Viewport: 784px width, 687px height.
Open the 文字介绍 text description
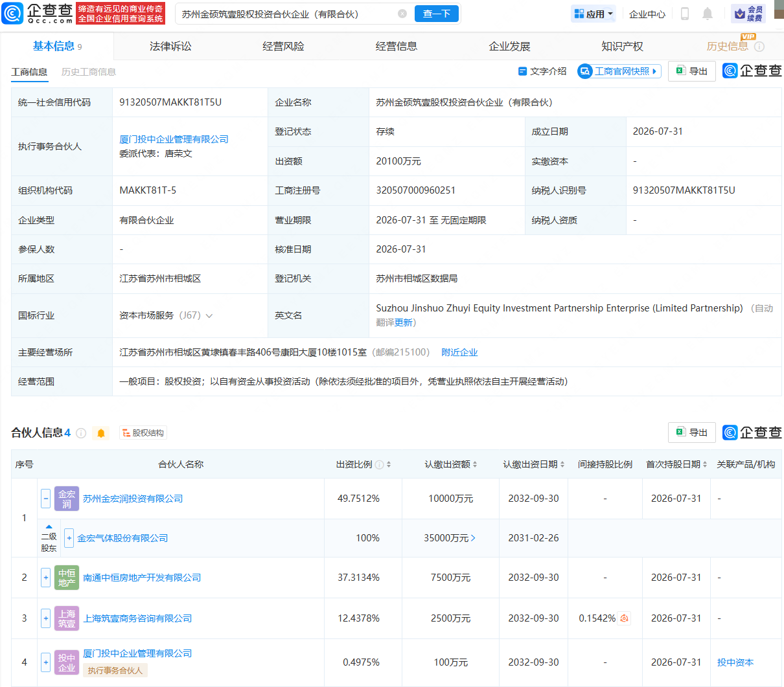(542, 71)
